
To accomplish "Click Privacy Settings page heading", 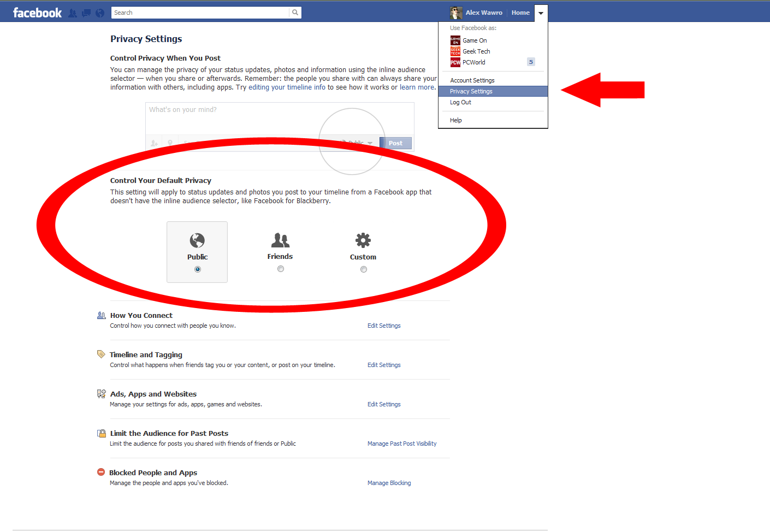I will tap(146, 39).
